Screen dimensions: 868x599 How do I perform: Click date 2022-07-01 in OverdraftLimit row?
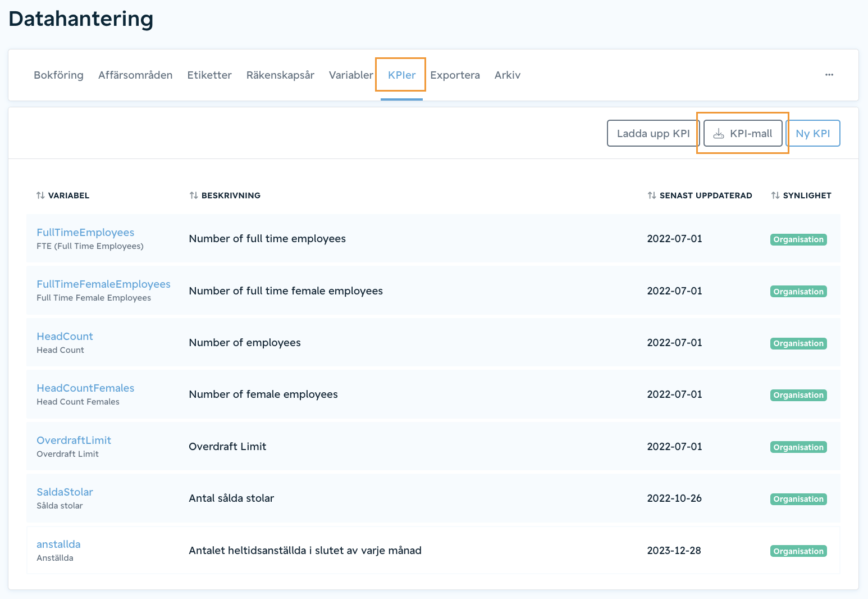pyautogui.click(x=674, y=447)
